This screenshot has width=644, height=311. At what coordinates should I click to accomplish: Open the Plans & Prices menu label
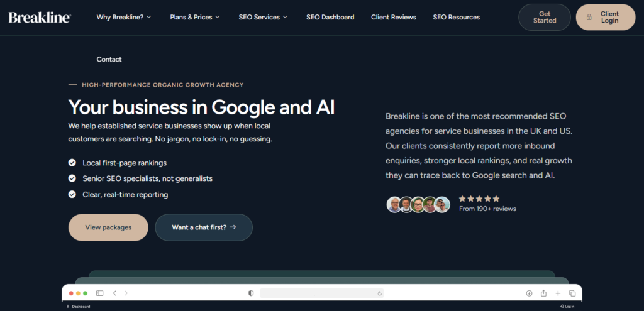click(x=191, y=17)
